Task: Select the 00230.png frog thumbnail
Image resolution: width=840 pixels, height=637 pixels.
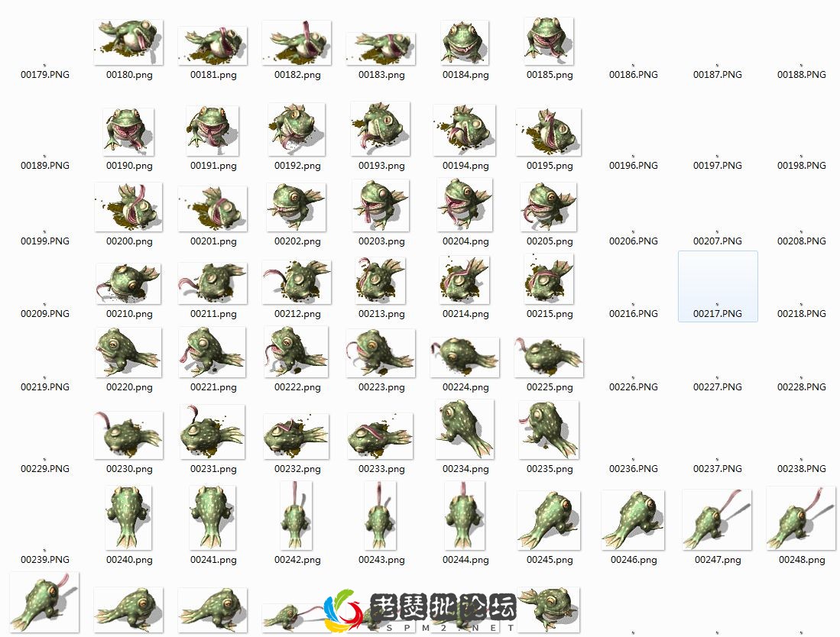Action: point(128,435)
